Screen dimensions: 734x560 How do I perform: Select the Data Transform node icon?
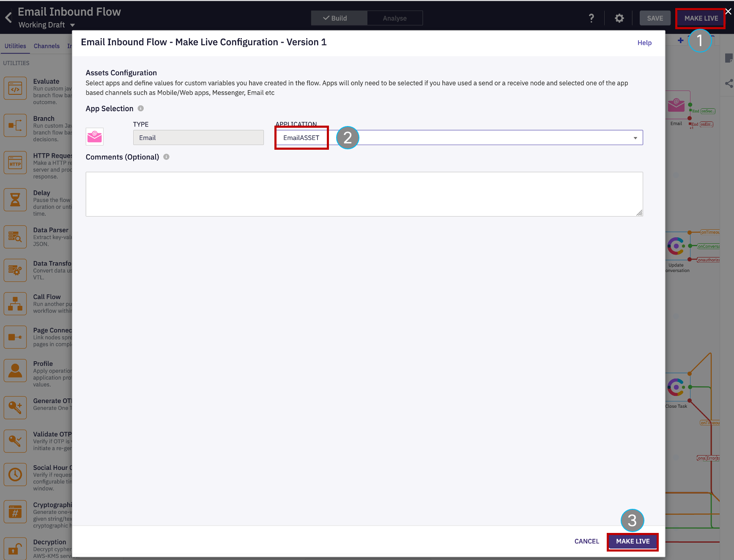pos(15,270)
